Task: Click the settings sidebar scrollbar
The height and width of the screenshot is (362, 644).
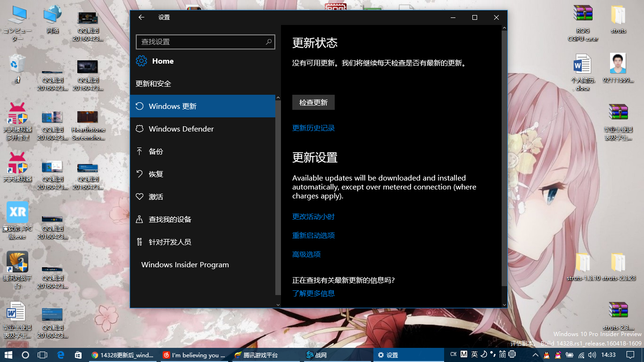Action: click(x=278, y=198)
